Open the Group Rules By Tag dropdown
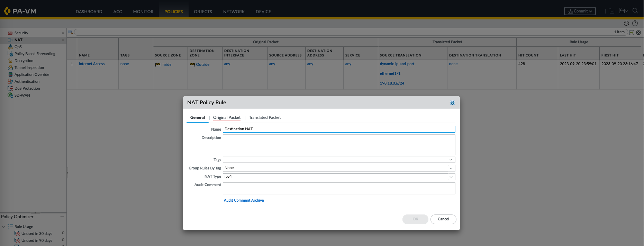This screenshot has width=644, height=246. pyautogui.click(x=451, y=168)
